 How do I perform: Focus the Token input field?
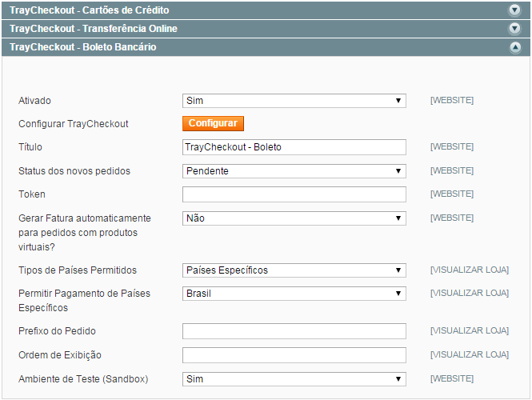coord(294,194)
